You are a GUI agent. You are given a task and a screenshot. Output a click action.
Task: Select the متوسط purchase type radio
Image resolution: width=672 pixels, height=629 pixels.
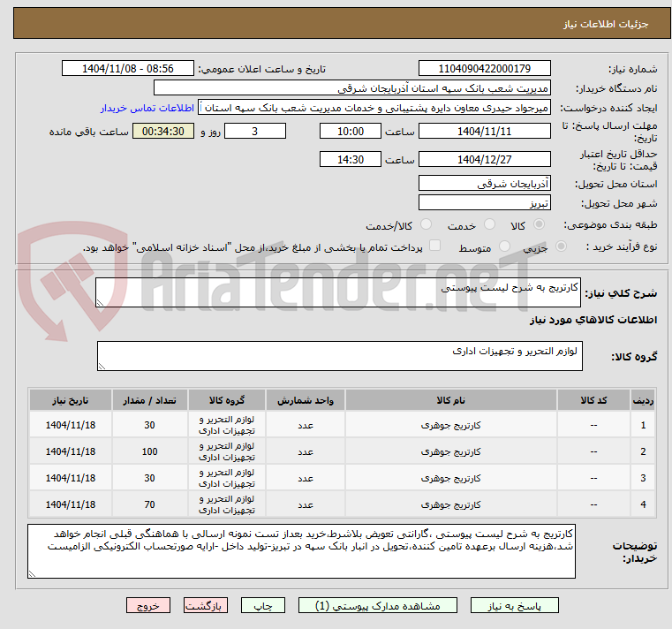[504, 246]
